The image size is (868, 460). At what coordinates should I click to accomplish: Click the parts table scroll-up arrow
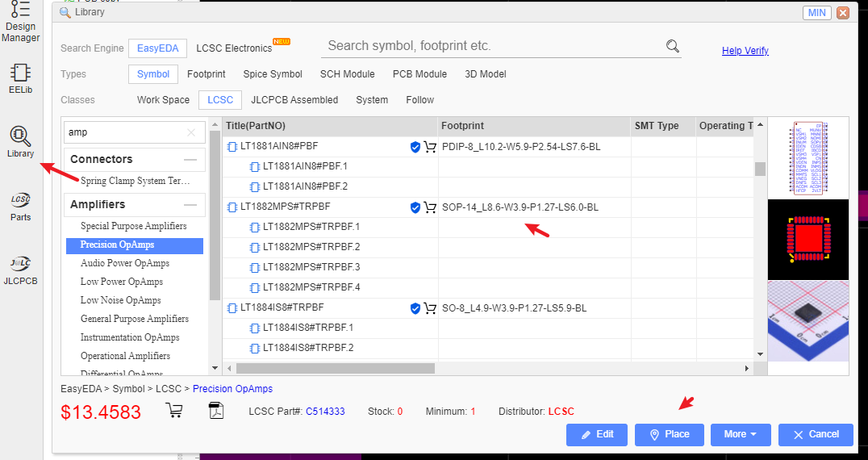[x=760, y=125]
